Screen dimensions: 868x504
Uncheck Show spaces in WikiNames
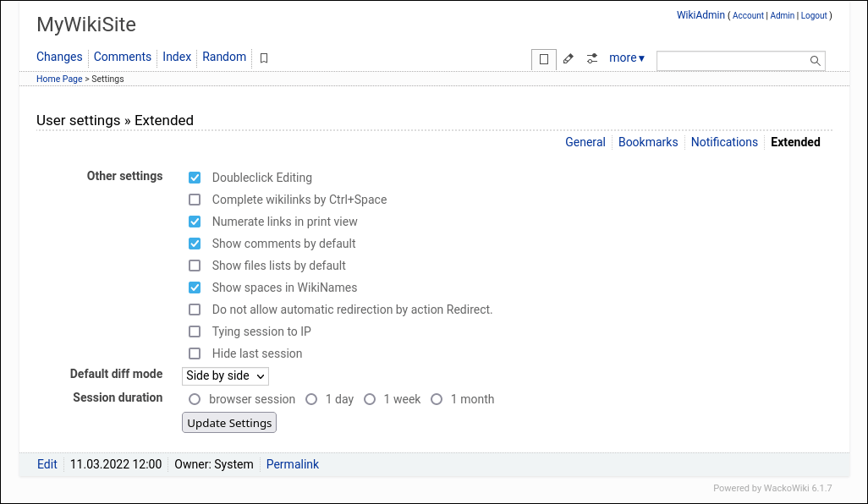[195, 288]
